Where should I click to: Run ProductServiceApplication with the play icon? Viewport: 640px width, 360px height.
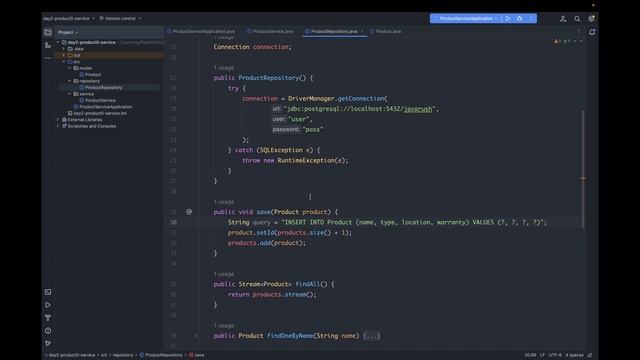(x=508, y=18)
